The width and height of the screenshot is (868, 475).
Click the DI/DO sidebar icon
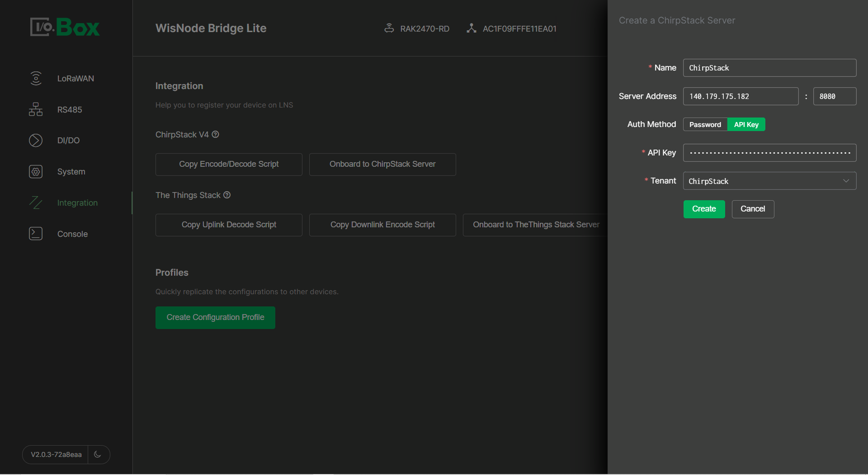pos(36,141)
